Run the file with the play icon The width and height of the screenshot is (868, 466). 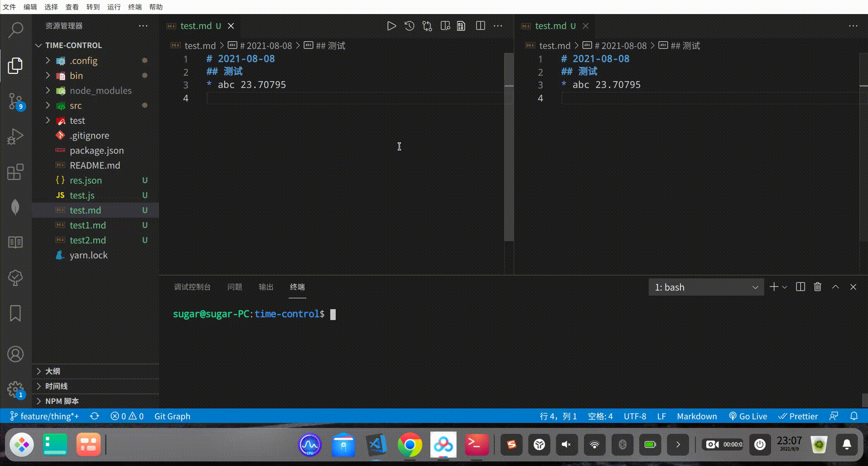tap(391, 26)
